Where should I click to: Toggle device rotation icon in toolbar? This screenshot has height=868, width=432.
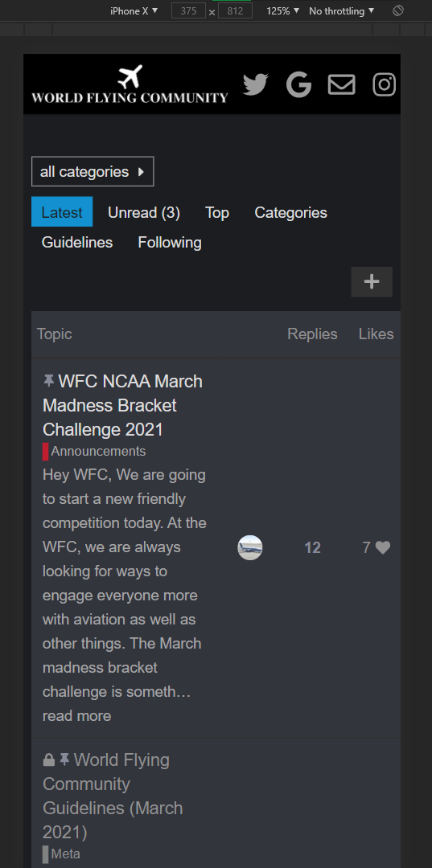tap(397, 10)
